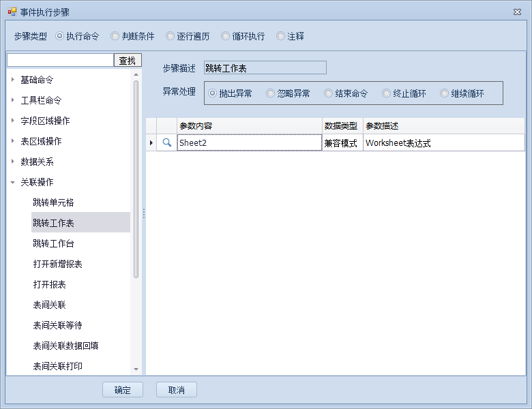Select the 打开报表 command
This screenshot has width=532, height=409.
tap(49, 284)
